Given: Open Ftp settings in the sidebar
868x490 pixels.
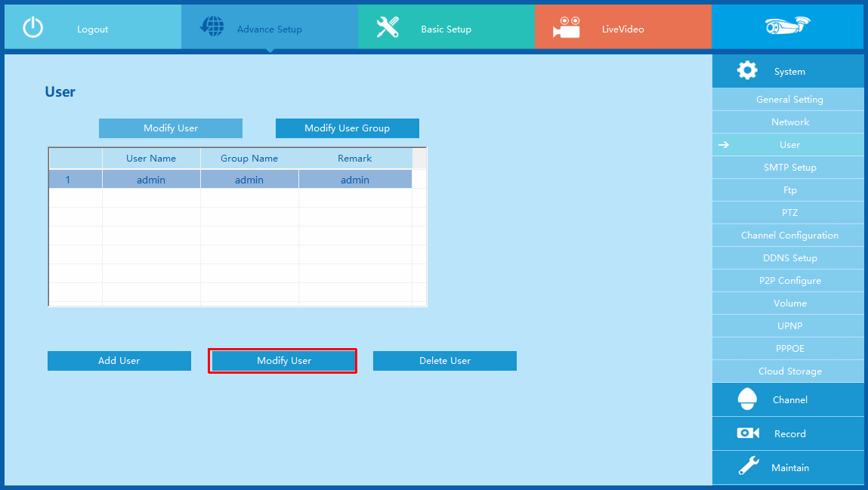Looking at the screenshot, I should click(x=788, y=190).
